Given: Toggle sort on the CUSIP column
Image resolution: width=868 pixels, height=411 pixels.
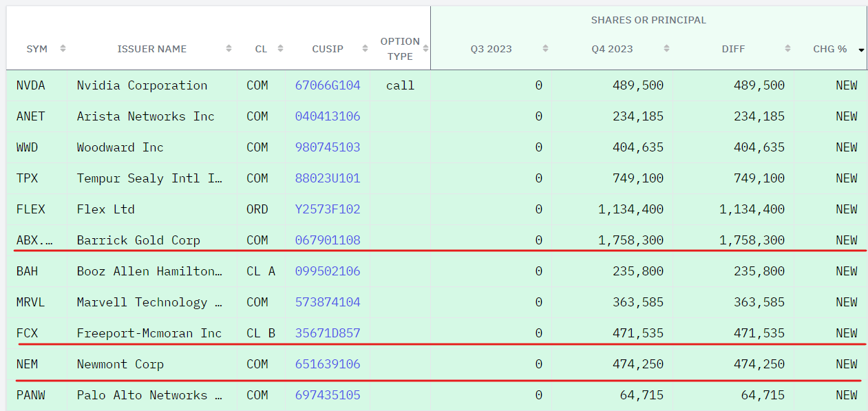Looking at the screenshot, I should (x=358, y=49).
